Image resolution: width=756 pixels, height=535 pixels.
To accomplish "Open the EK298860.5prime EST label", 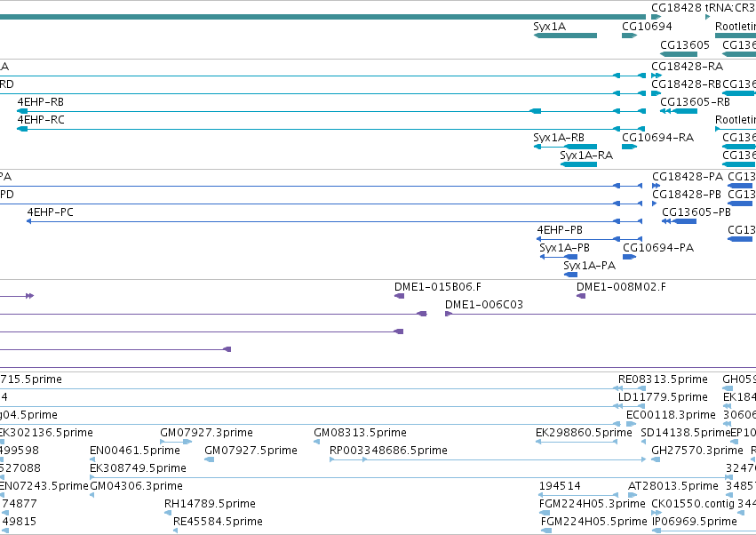I will pyautogui.click(x=584, y=433).
